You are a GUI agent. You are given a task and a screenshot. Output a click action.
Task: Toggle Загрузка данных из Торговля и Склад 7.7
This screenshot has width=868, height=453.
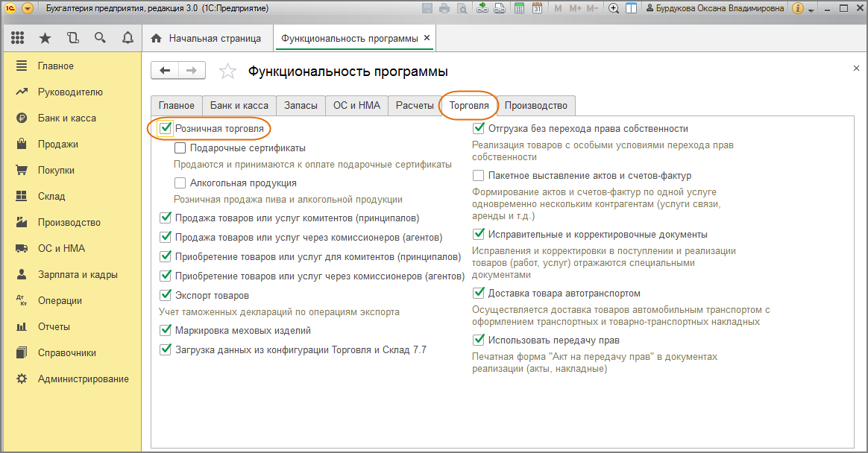click(166, 349)
